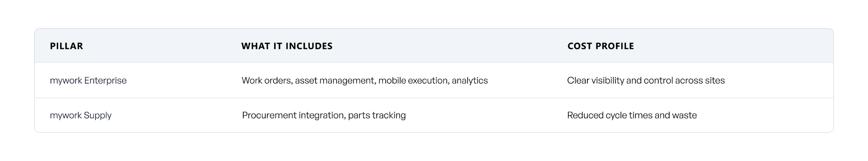
Task: Click the word 'waste'
Action: [684, 115]
